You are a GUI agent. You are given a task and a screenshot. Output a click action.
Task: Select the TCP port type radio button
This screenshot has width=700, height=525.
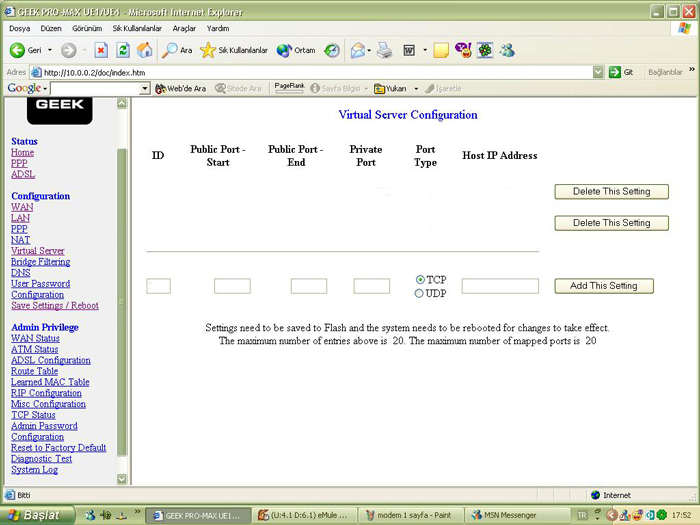click(420, 279)
